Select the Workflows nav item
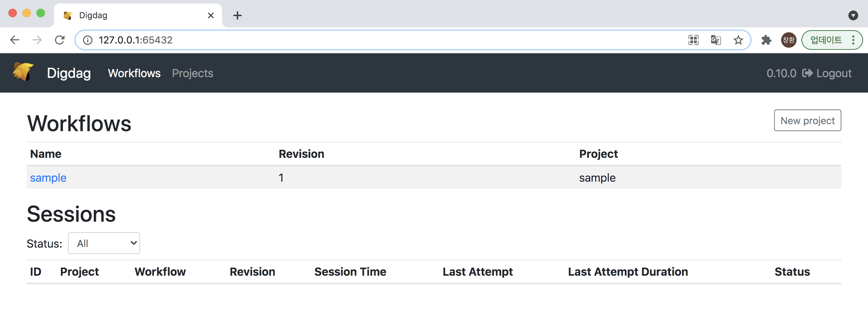 click(134, 73)
